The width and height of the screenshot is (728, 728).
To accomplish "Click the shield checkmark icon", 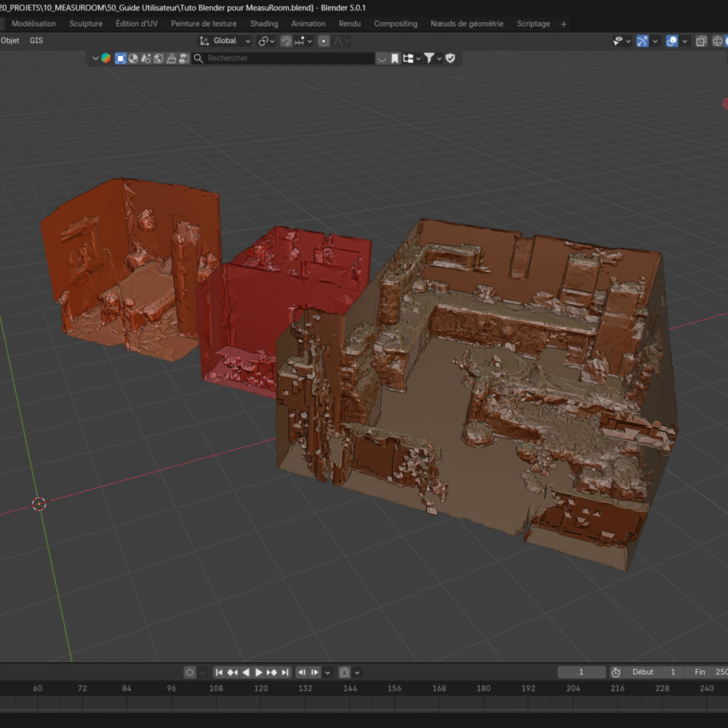I will coord(450,58).
